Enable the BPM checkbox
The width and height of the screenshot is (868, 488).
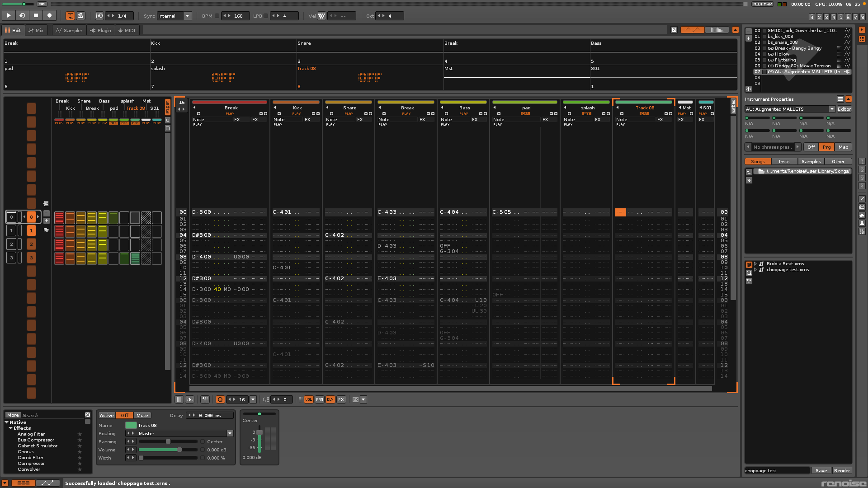pyautogui.click(x=217, y=16)
